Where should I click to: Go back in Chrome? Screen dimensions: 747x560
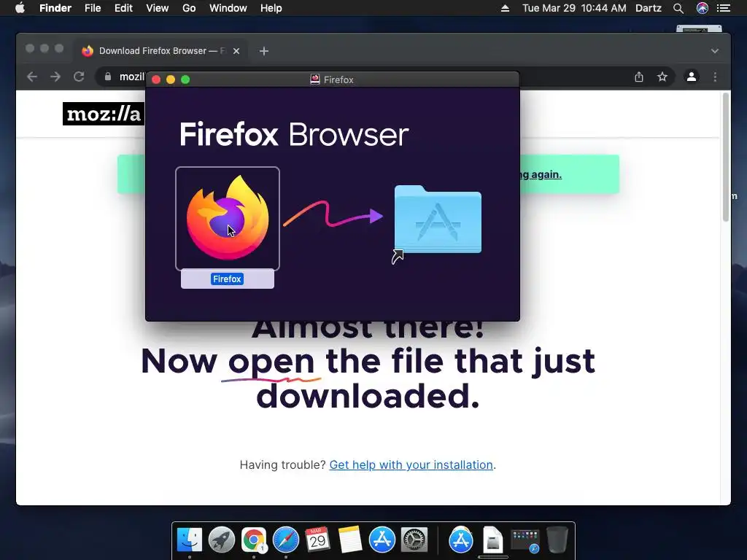(32, 77)
